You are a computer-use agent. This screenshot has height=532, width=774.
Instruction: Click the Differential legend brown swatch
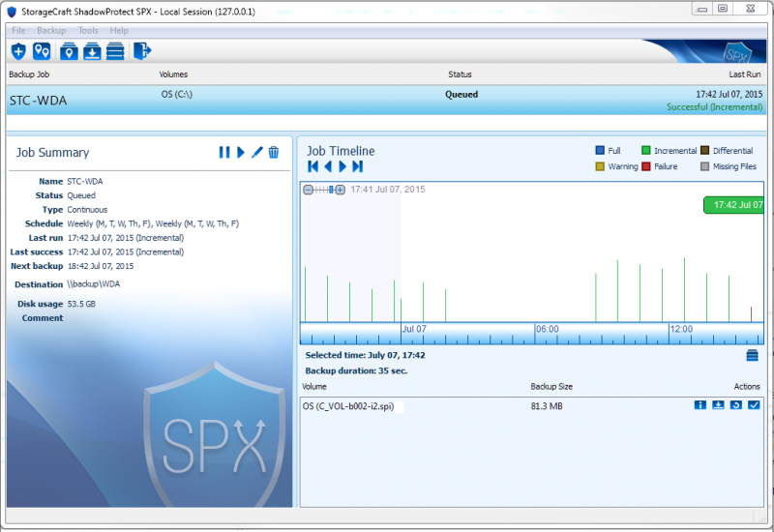click(705, 151)
